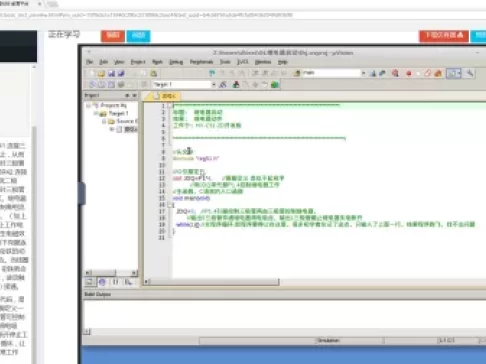Toggle the Project pane pin icon

click(x=127, y=96)
